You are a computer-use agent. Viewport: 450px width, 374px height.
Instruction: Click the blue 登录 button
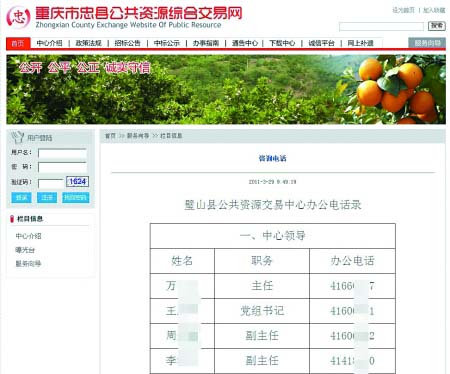21,198
